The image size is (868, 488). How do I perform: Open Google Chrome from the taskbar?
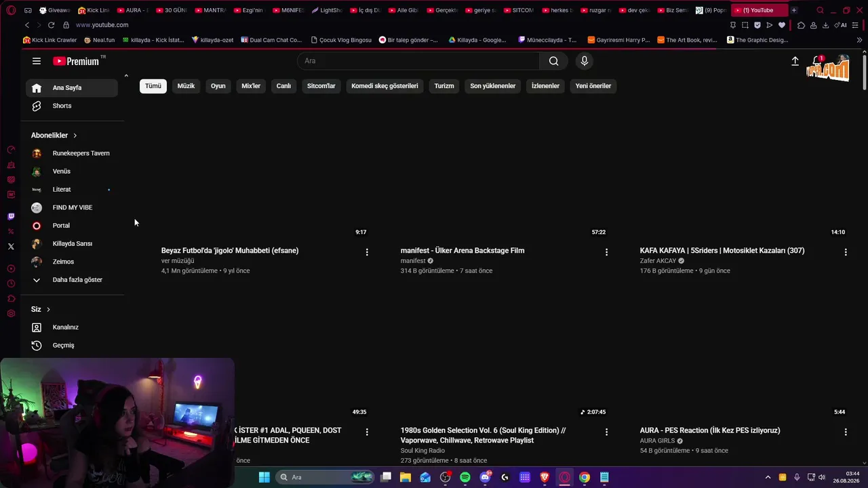pos(585,477)
